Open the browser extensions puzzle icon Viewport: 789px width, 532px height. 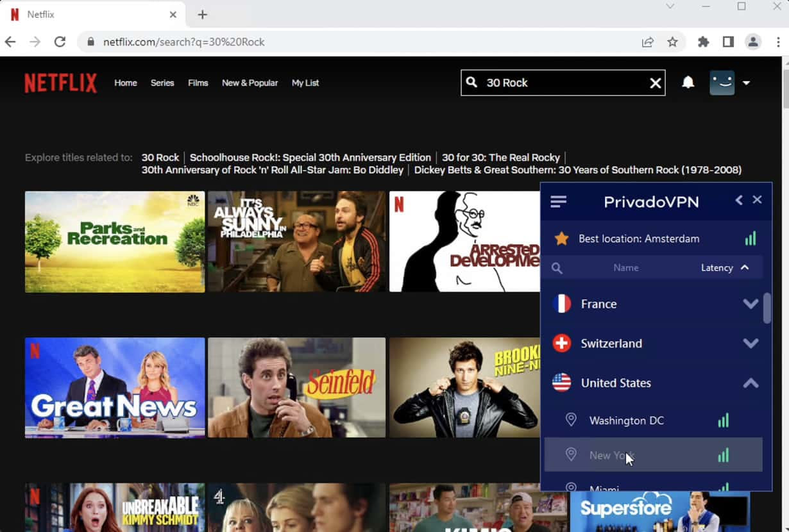point(704,42)
